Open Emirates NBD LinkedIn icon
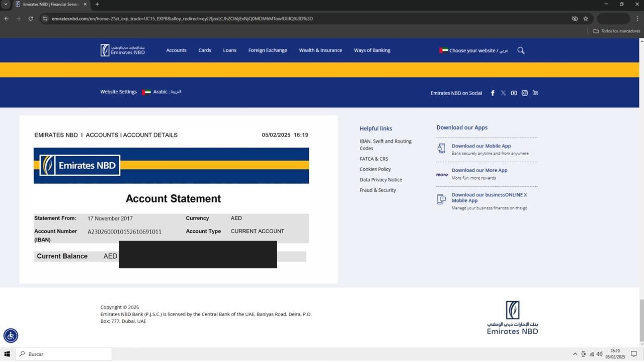 (535, 93)
